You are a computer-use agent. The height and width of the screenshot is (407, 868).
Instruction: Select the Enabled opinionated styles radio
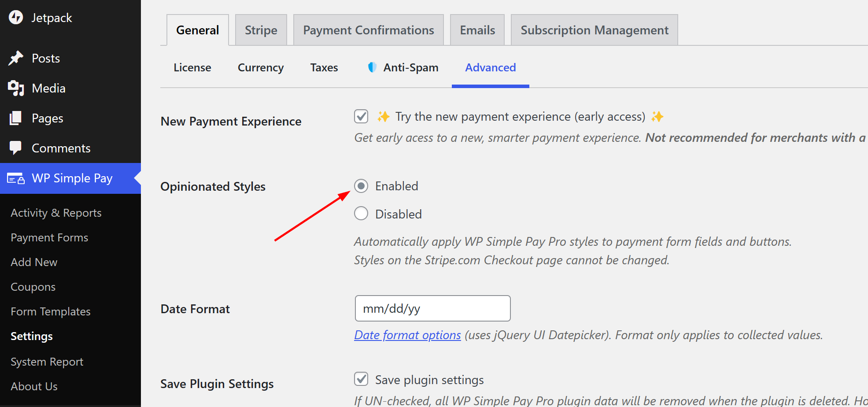[361, 186]
